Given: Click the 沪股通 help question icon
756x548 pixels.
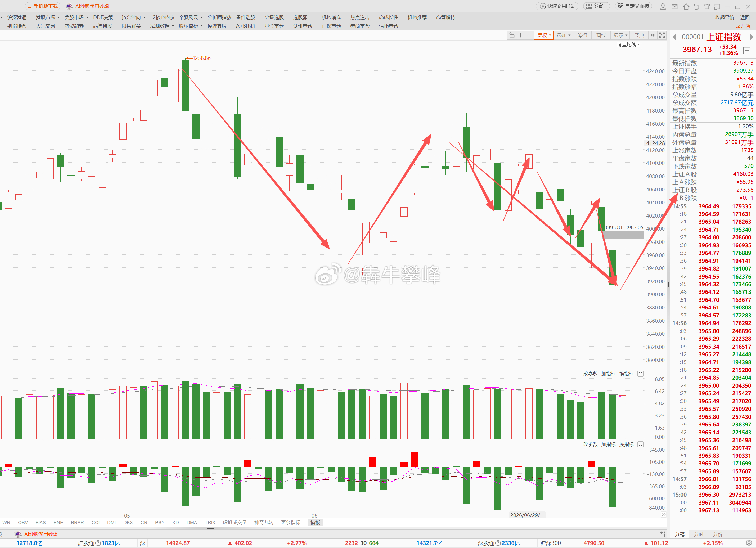Looking at the screenshot, I should 98,543.
